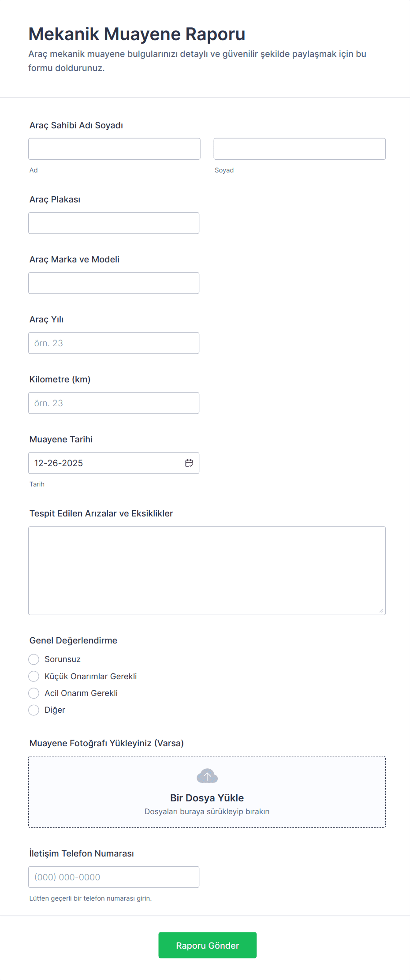Image resolution: width=410 pixels, height=980 pixels.
Task: Click the Araç Plakası input
Action: 114,223
